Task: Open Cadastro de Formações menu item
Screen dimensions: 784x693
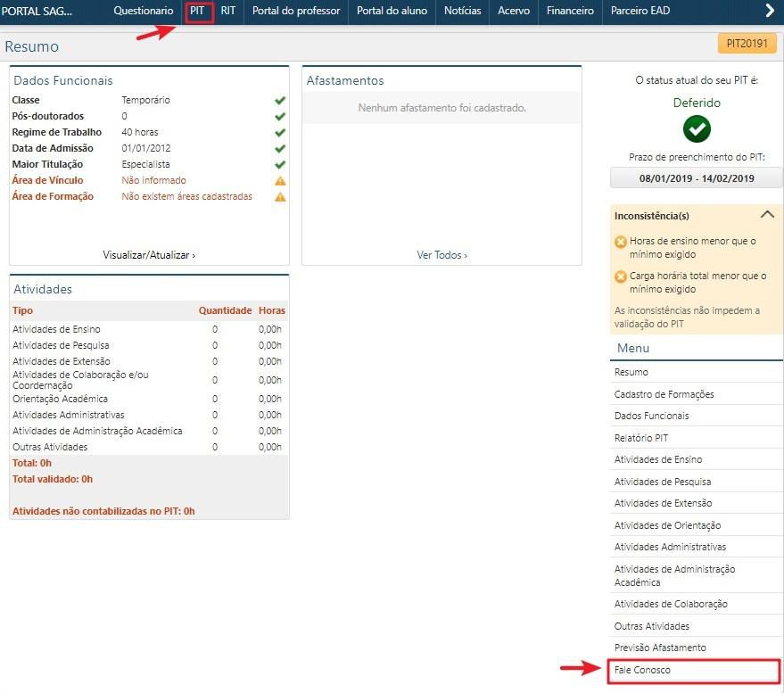Action: tap(664, 394)
